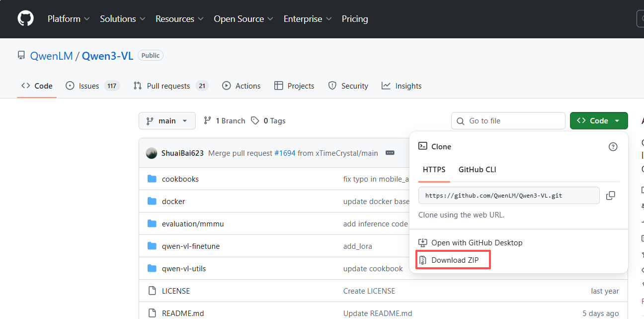Switch to the Code tab
This screenshot has width=644, height=319.
[37, 86]
